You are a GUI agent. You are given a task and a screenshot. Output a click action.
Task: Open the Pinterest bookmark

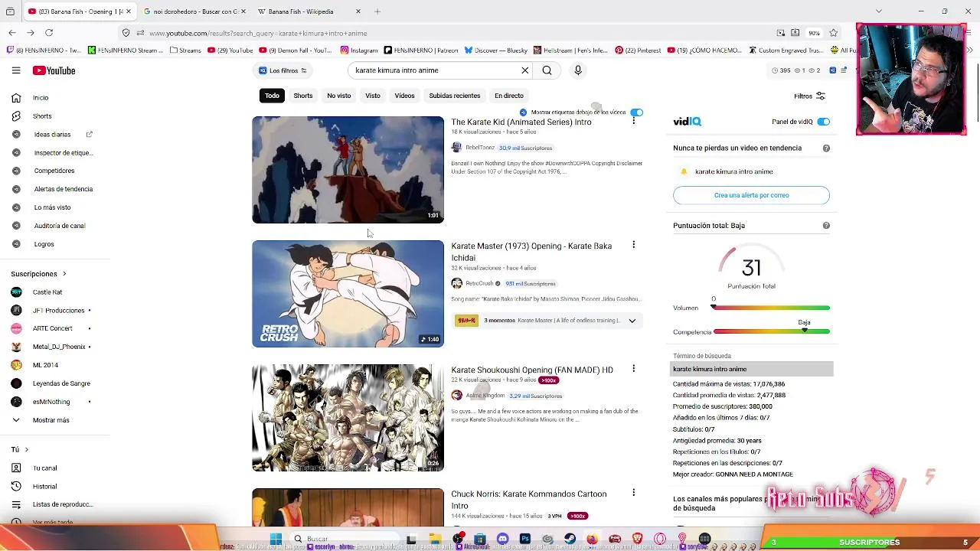point(637,51)
